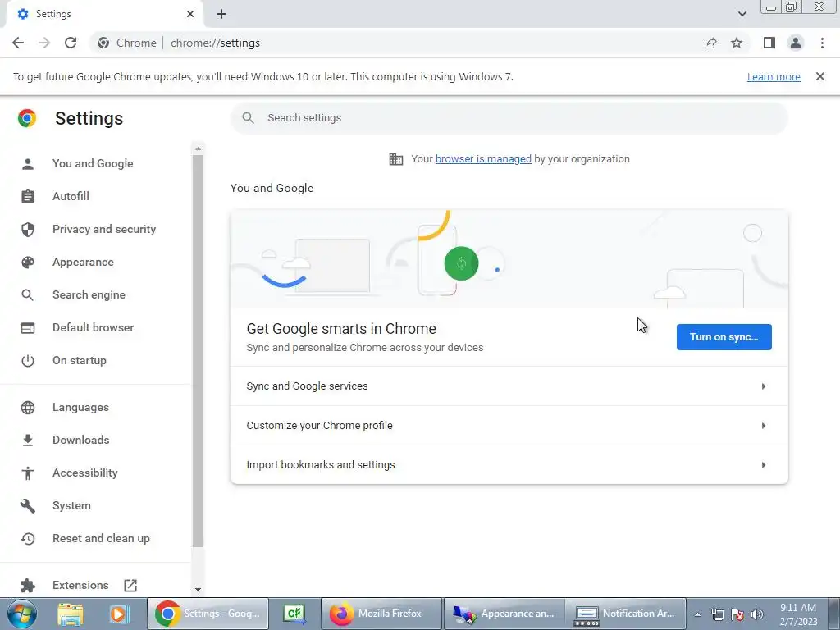Click the Extensions external-link icon
This screenshot has width=840, height=630.
(x=130, y=585)
